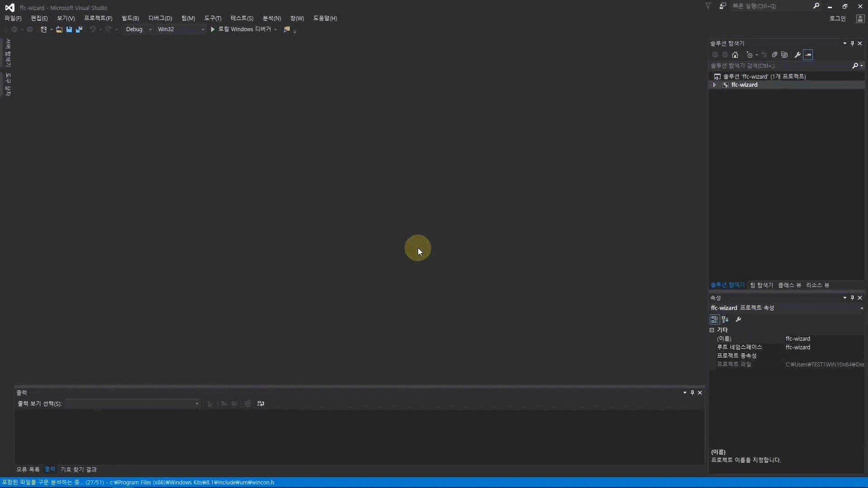Click Find in Files toolbar icon
This screenshot has width=868, height=488.
coord(287,29)
